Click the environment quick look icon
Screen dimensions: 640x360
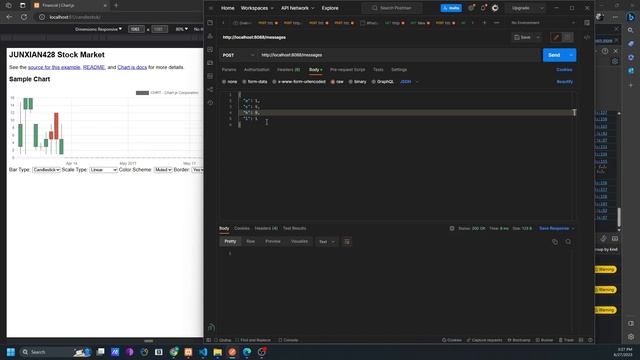coord(587,23)
